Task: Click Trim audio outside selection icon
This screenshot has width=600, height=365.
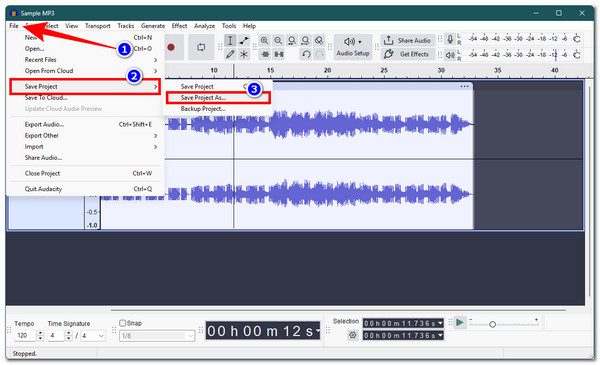Action: pos(265,54)
